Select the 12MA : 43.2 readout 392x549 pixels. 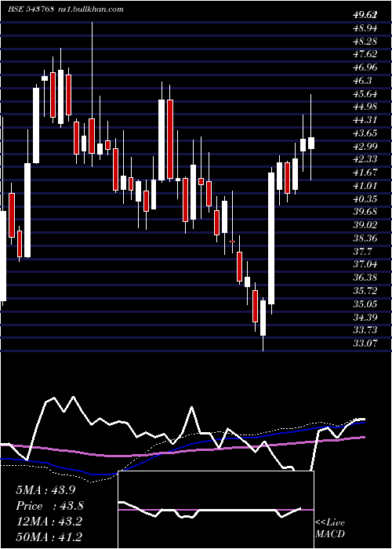click(49, 522)
